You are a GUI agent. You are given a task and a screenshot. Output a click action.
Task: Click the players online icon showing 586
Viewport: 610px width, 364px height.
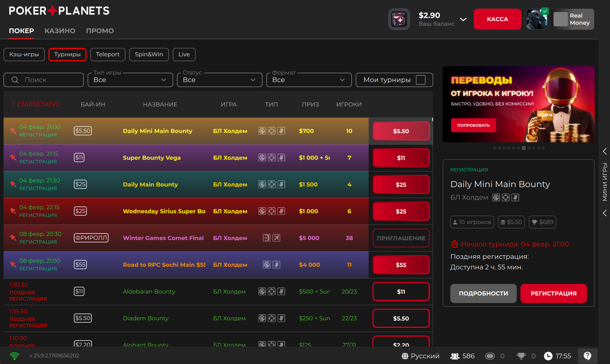tap(455, 356)
